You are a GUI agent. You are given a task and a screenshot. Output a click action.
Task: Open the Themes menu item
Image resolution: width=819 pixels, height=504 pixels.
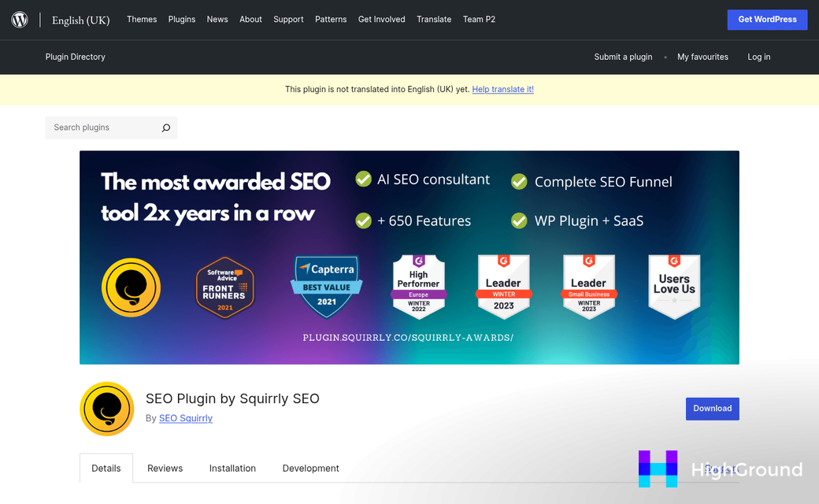point(142,20)
